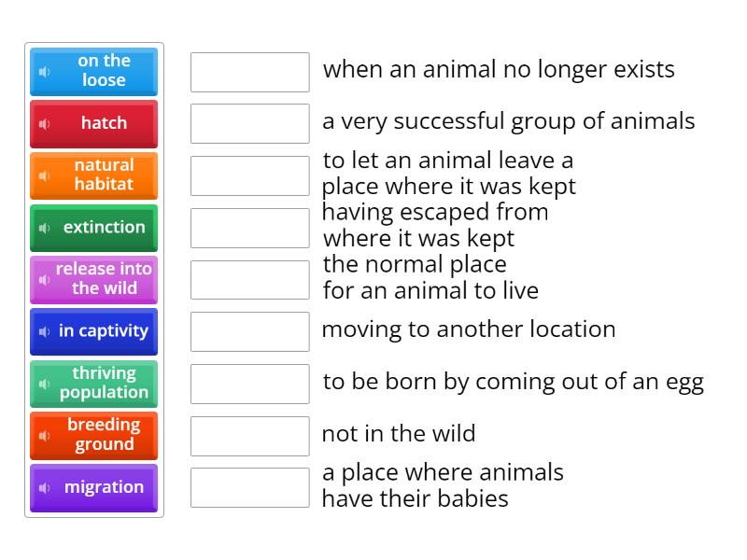
Task: Click answer box for 'when an animal no longer exists'
Action: pyautogui.click(x=249, y=72)
